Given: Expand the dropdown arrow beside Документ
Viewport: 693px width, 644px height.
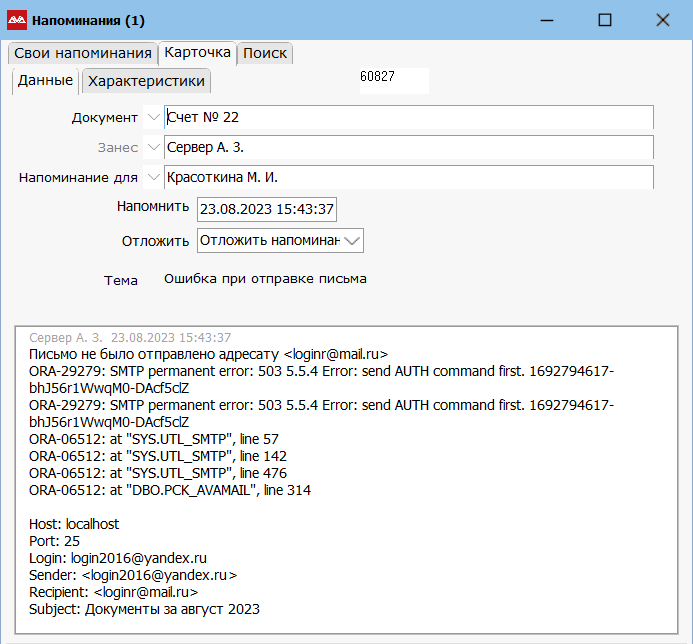Looking at the screenshot, I should coord(152,118).
